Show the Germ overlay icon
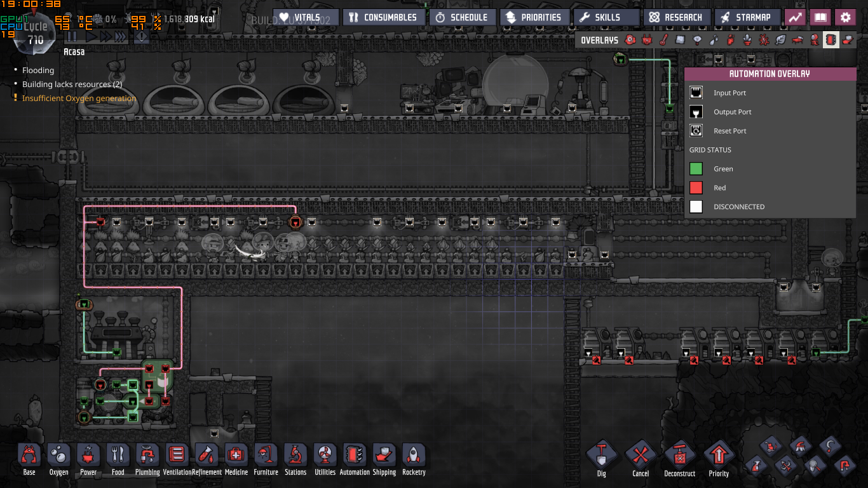 [x=764, y=40]
